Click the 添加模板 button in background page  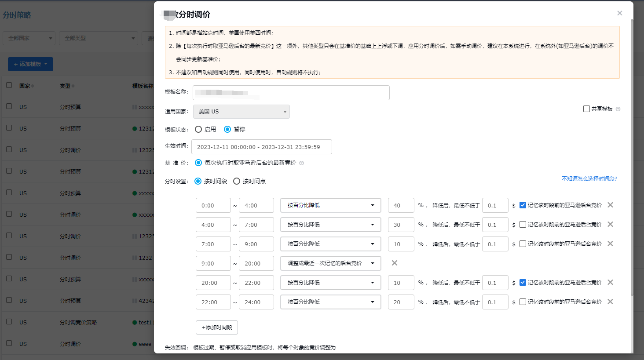30,64
